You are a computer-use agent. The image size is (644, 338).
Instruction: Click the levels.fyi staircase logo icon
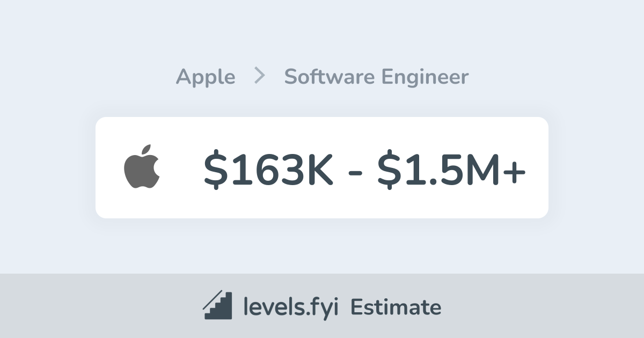point(217,306)
